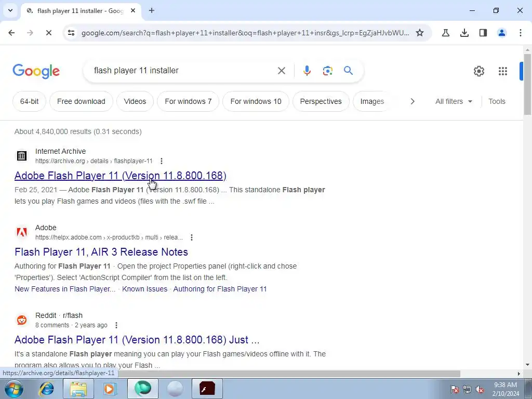Open the Google apps grid

[502, 71]
